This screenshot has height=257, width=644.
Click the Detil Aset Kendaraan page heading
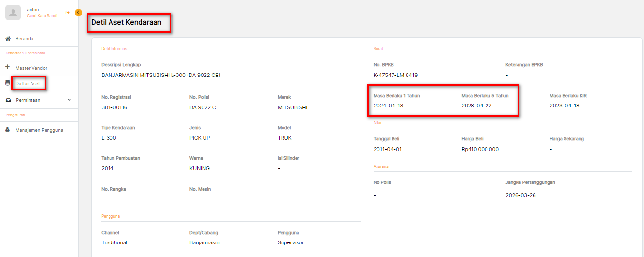tap(126, 22)
